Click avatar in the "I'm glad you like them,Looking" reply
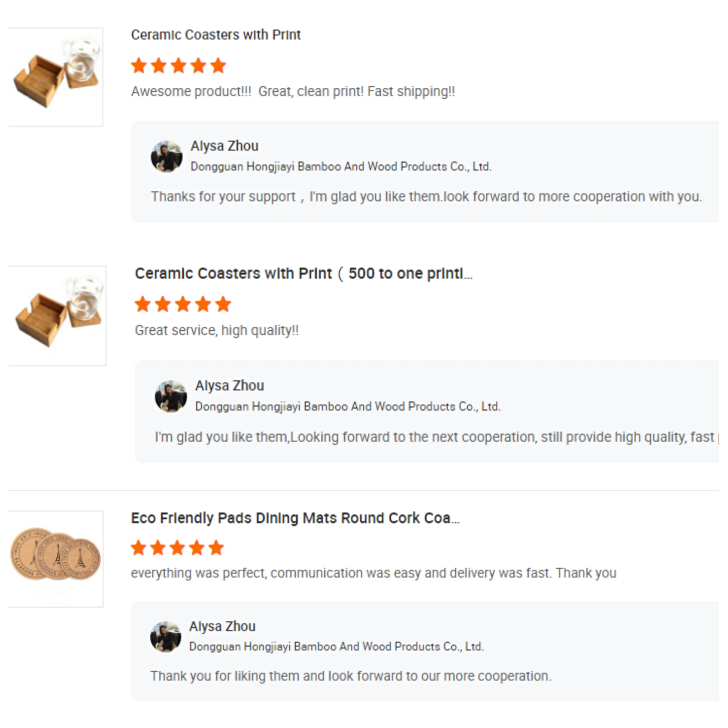The width and height of the screenshot is (728, 728). [171, 396]
